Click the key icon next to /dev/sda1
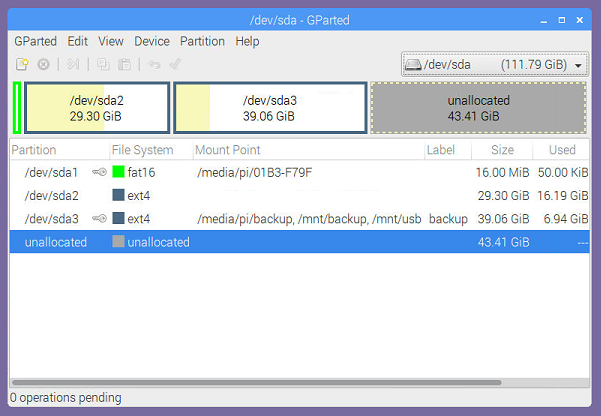Viewport: 601px width, 416px height. (99, 172)
